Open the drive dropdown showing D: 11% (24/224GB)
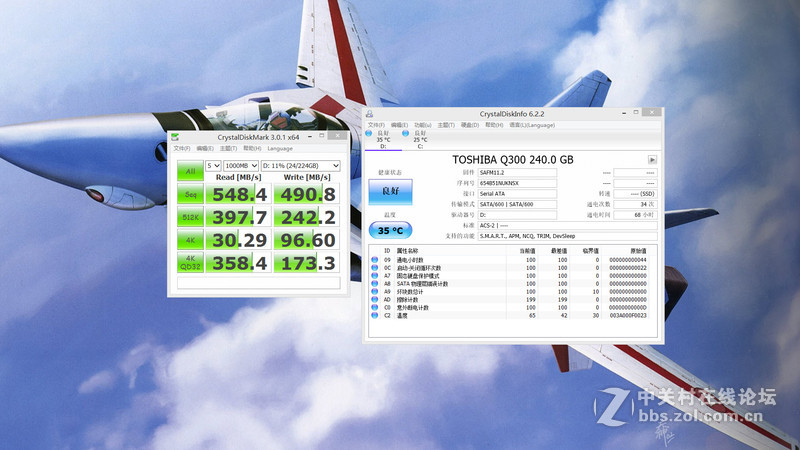 tap(301, 166)
